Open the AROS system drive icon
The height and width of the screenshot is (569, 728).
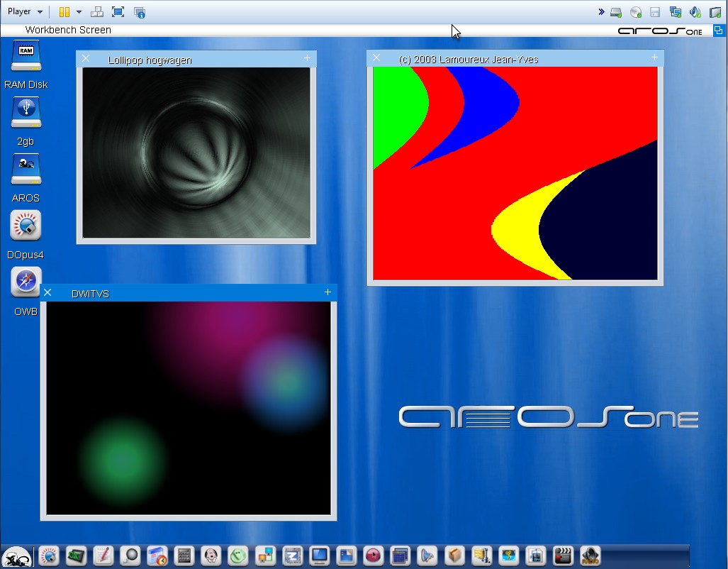point(26,170)
